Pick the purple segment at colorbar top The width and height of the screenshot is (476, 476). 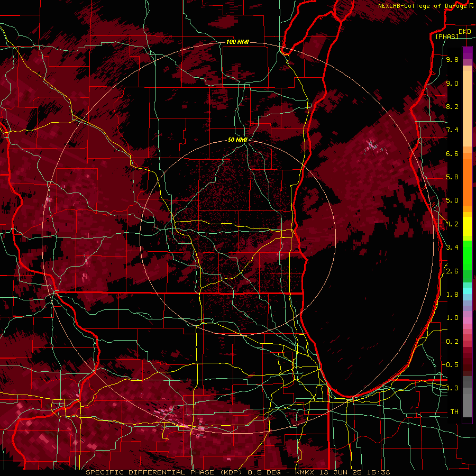click(467, 53)
